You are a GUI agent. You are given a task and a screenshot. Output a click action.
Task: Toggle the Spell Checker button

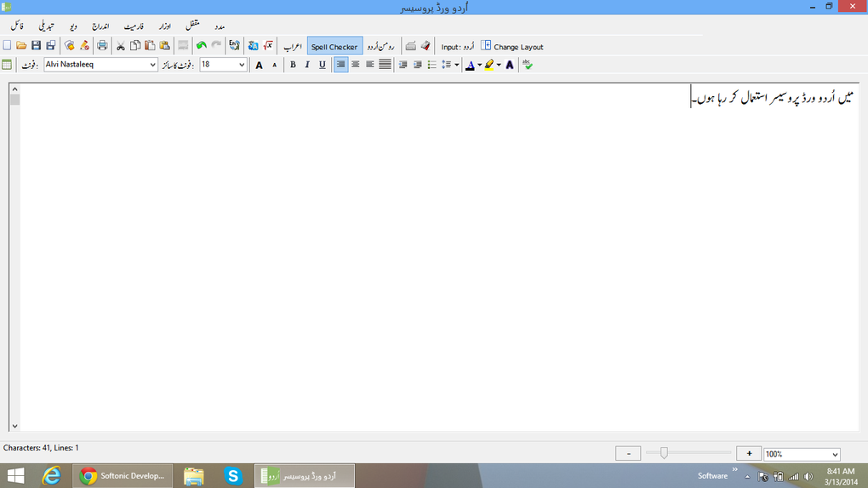334,47
